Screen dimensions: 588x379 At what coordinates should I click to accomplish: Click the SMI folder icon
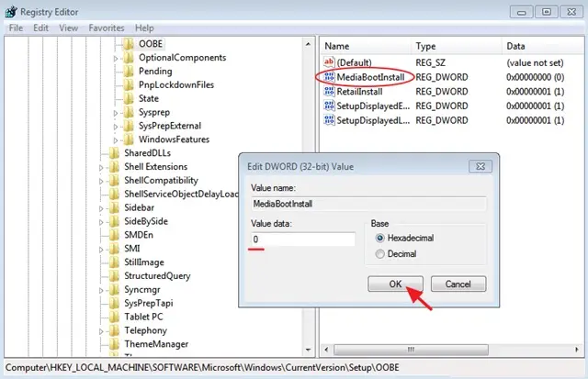[x=114, y=249]
